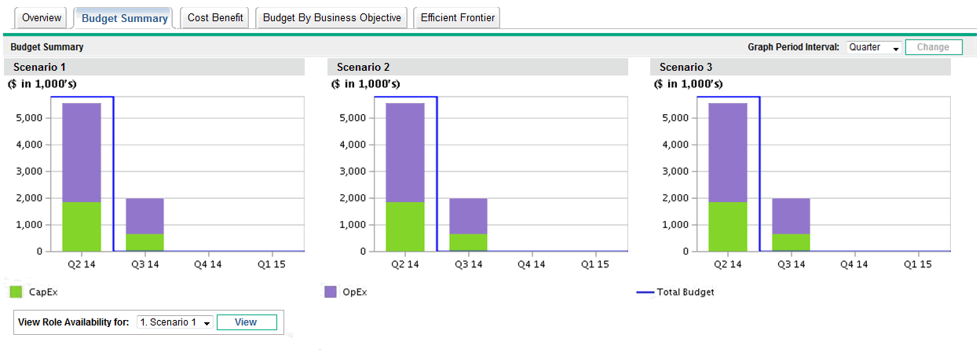Image resolution: width=980 pixels, height=353 pixels.
Task: Go to the Efficient Frontier tab
Action: [x=457, y=18]
